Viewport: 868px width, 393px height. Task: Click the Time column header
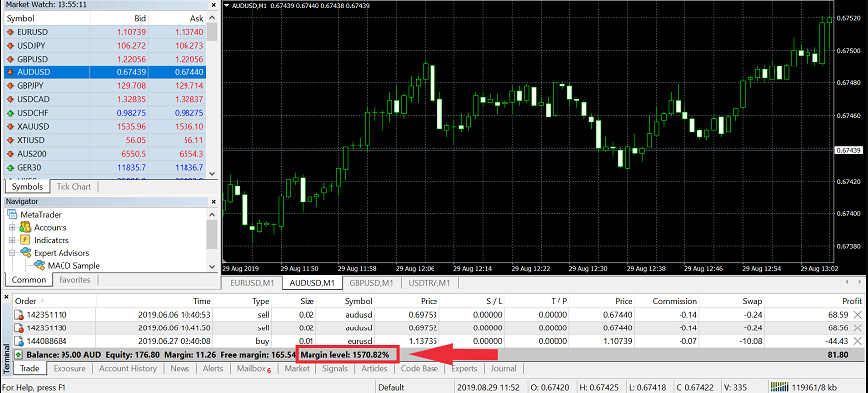point(155,301)
